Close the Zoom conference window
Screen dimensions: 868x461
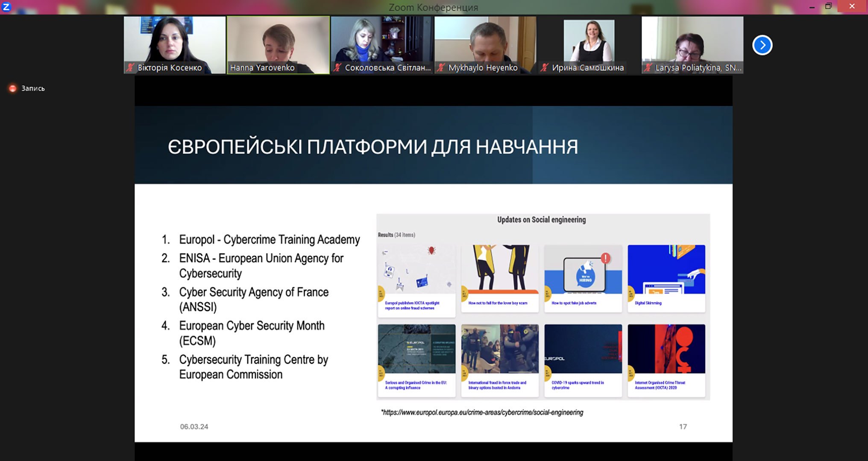tap(852, 6)
